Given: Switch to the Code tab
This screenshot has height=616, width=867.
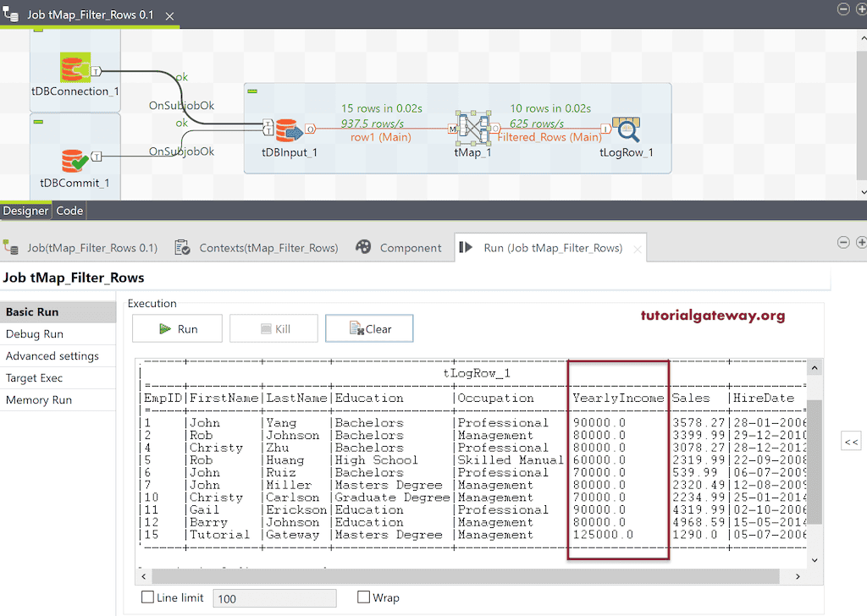Looking at the screenshot, I should click(x=69, y=210).
